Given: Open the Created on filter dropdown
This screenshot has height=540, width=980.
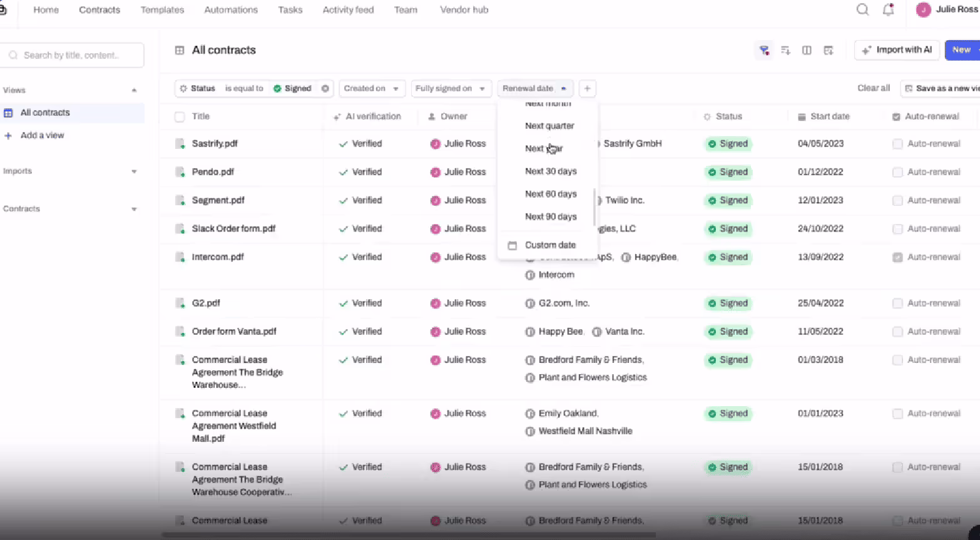Looking at the screenshot, I should pos(372,88).
